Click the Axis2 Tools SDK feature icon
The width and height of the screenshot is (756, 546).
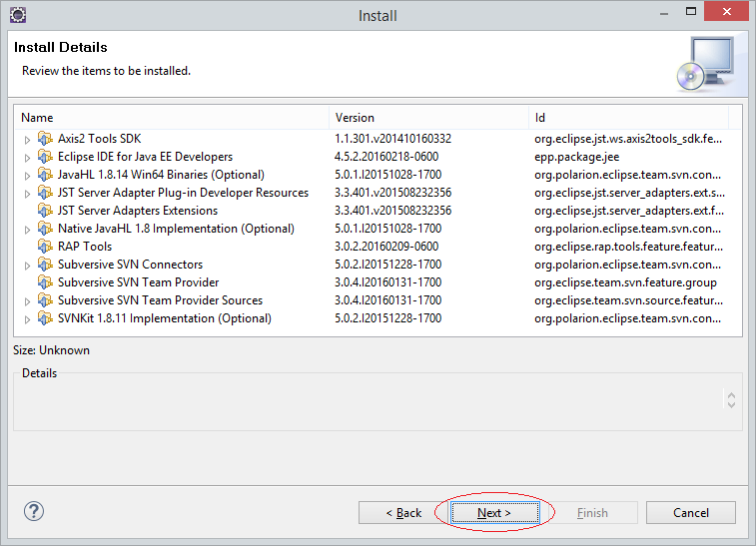pyautogui.click(x=45, y=139)
